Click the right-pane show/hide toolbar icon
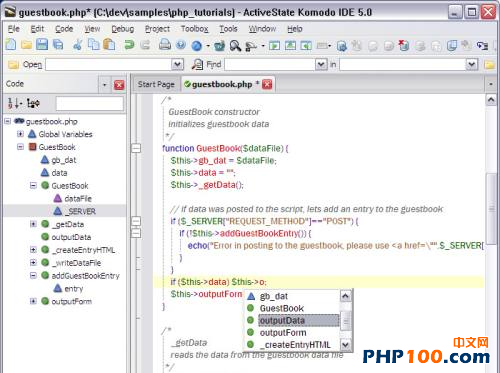 [306, 45]
